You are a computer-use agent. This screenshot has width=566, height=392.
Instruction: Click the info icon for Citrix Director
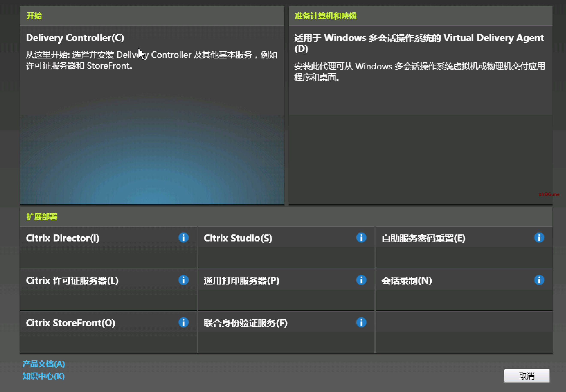click(x=183, y=237)
